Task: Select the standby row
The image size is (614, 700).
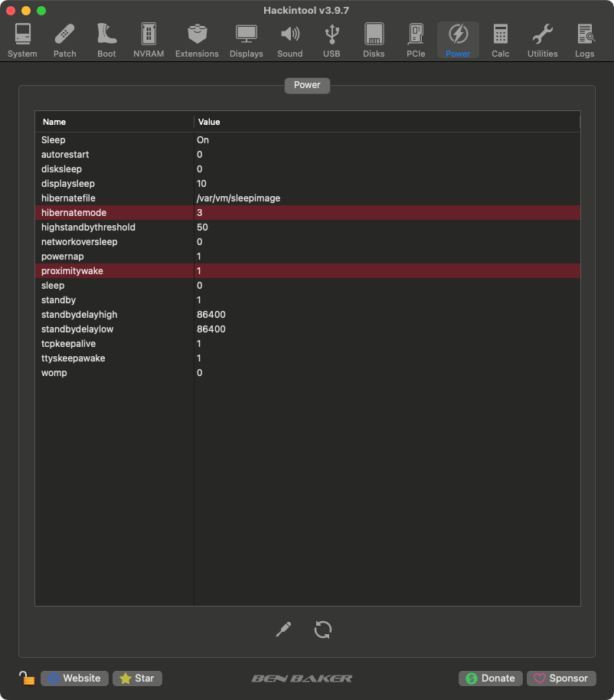Action: pyautogui.click(x=308, y=300)
